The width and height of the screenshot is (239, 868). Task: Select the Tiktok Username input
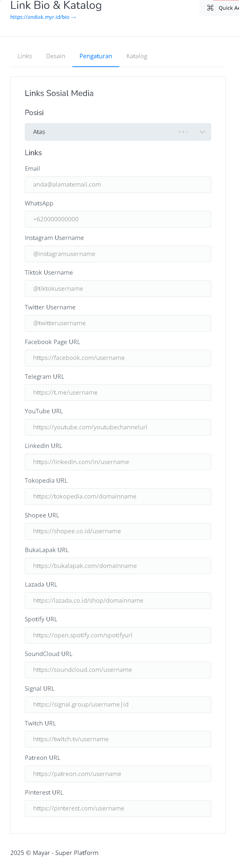point(118,289)
